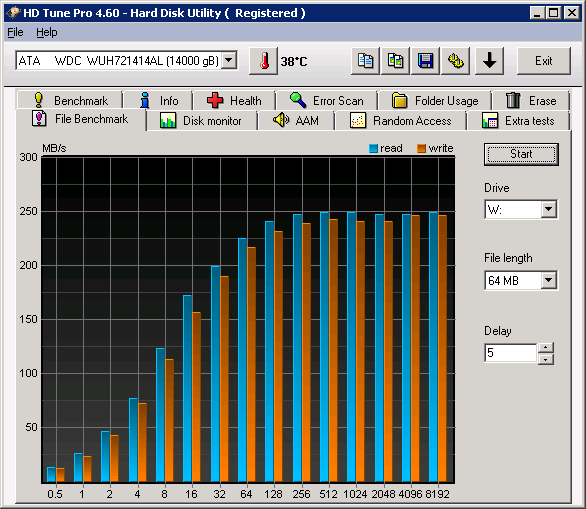
Task: Minimize the HD Tune Pro window
Action: click(x=537, y=13)
